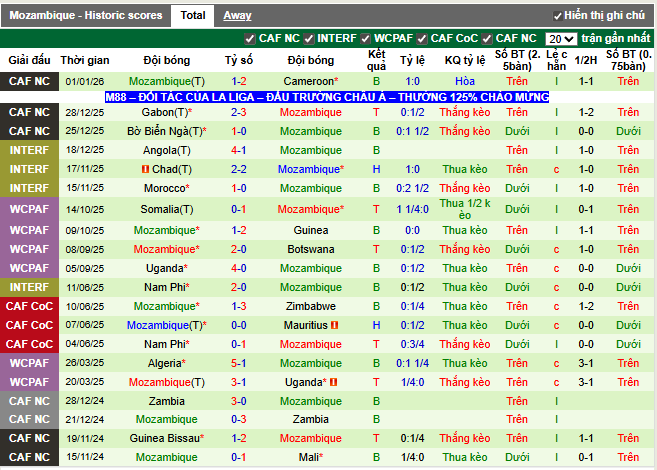Toggle the 'Hiển thị ghi chú' checkbox

click(557, 16)
